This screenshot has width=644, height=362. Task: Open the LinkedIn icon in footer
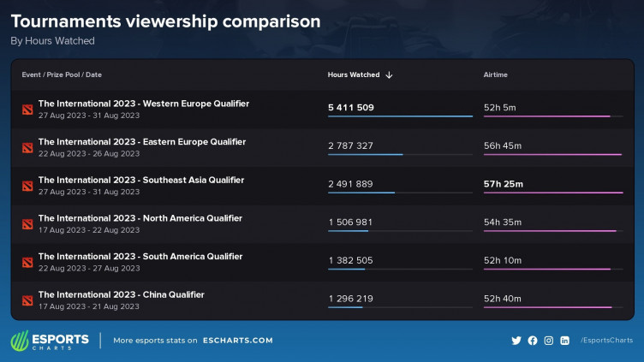(565, 341)
